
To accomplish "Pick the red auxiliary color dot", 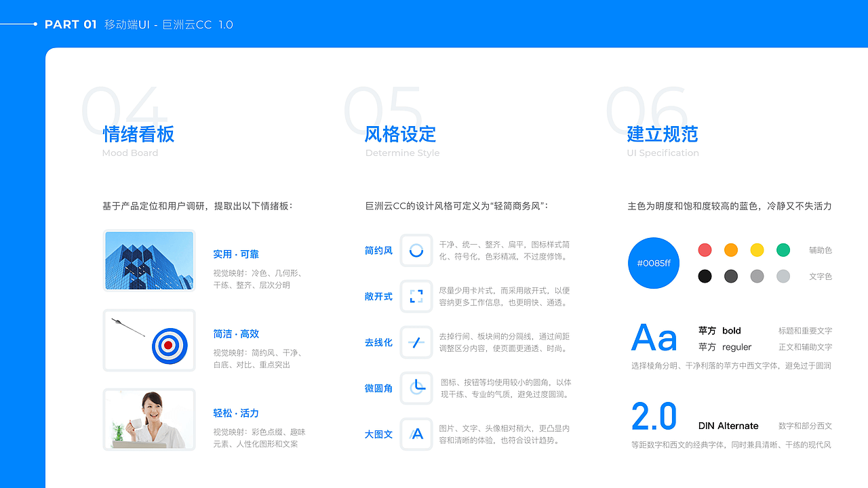I will pyautogui.click(x=705, y=250).
